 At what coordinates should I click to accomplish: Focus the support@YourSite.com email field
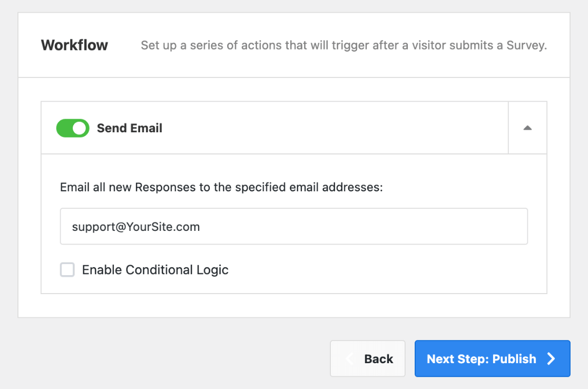tap(293, 227)
